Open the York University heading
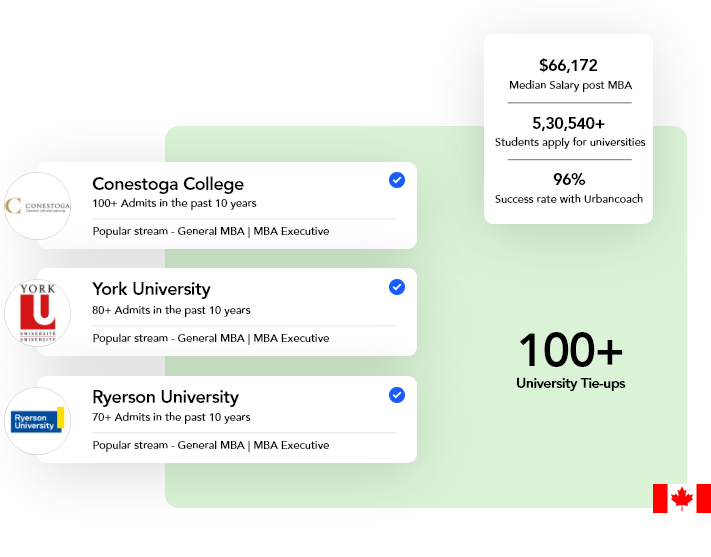Screen dimensions: 711x557 pyautogui.click(x=151, y=289)
